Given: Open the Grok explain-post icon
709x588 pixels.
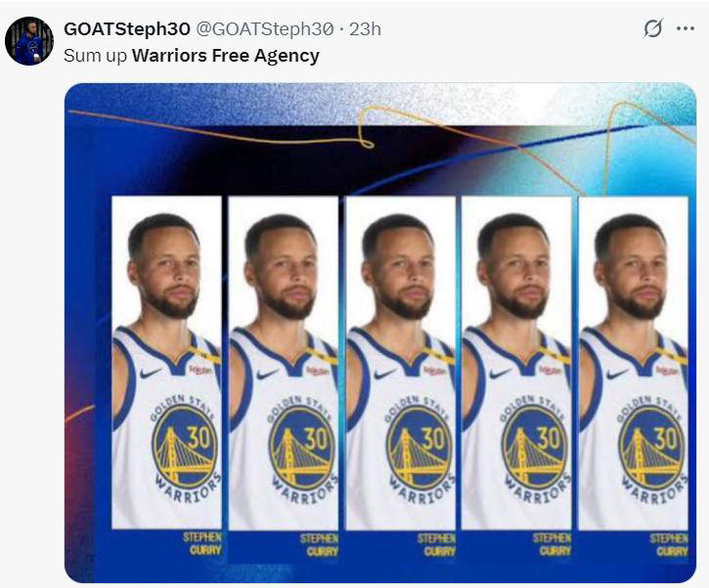Looking at the screenshot, I should 653,28.
